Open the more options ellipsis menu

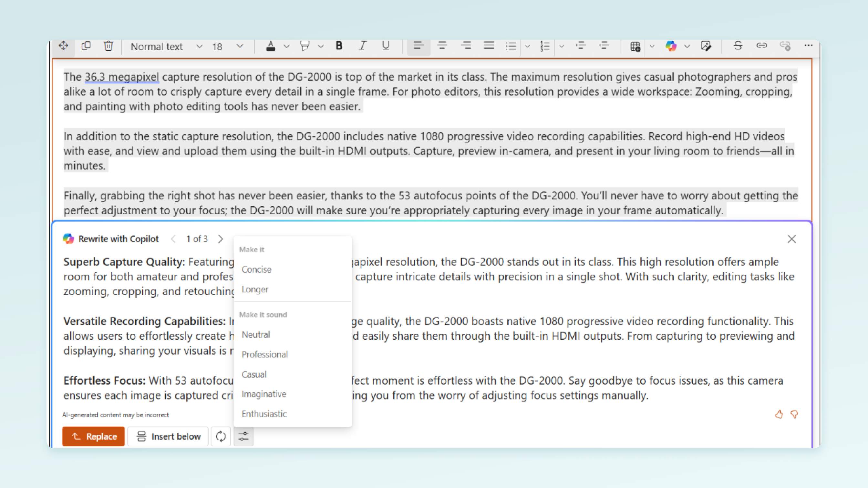[808, 45]
